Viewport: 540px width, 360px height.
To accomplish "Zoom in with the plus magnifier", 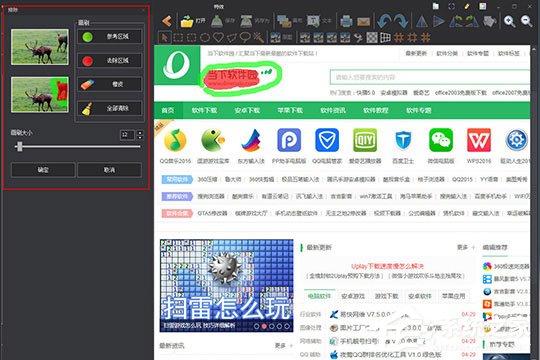I will point(509,21).
